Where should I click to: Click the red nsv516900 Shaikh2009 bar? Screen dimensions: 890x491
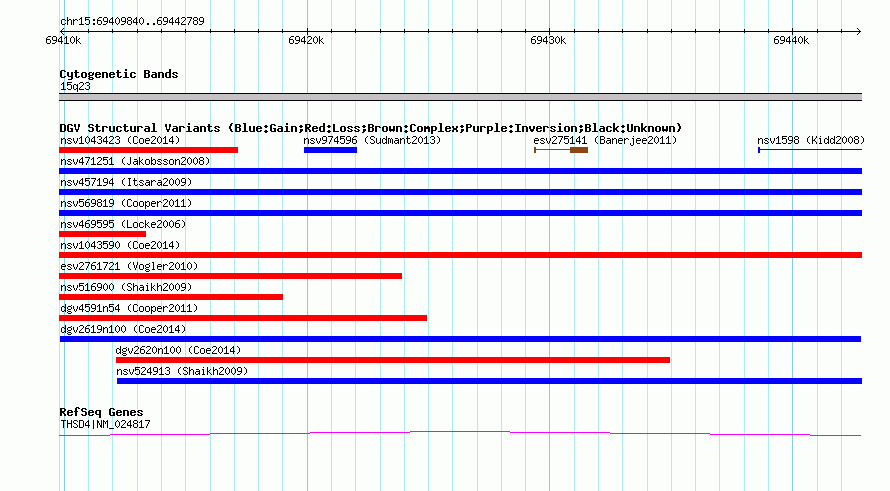[171, 297]
